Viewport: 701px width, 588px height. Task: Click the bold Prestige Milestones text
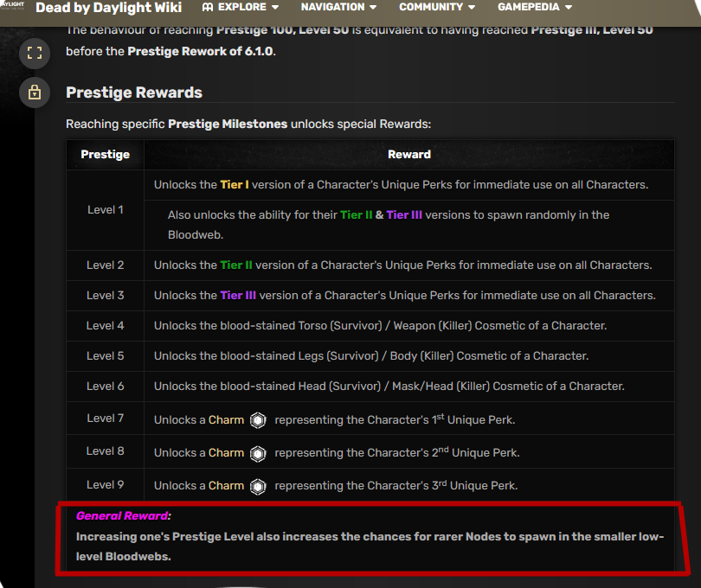click(228, 124)
